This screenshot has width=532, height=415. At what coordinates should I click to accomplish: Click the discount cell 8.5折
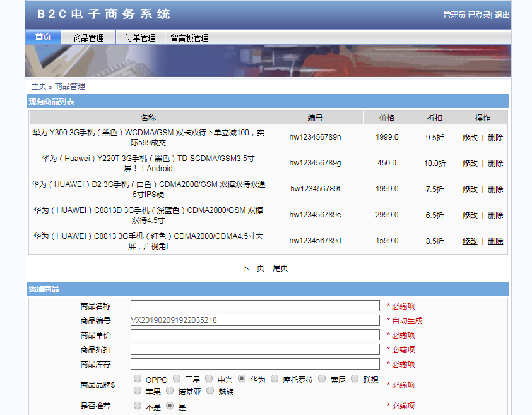pyautogui.click(x=435, y=241)
